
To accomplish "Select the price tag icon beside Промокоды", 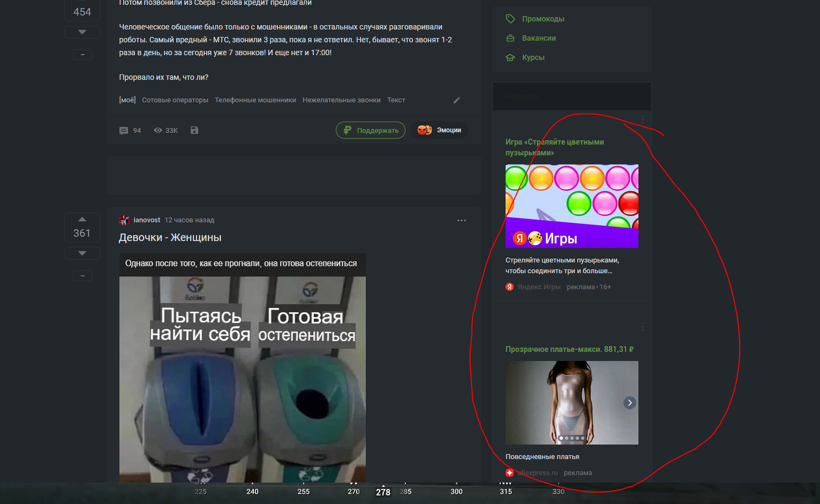I will (x=510, y=18).
